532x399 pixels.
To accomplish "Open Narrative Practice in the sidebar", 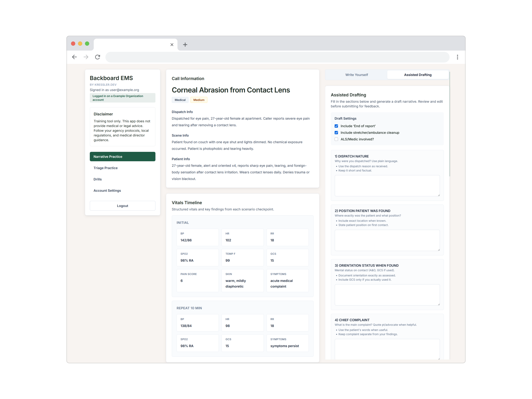I will click(x=122, y=157).
